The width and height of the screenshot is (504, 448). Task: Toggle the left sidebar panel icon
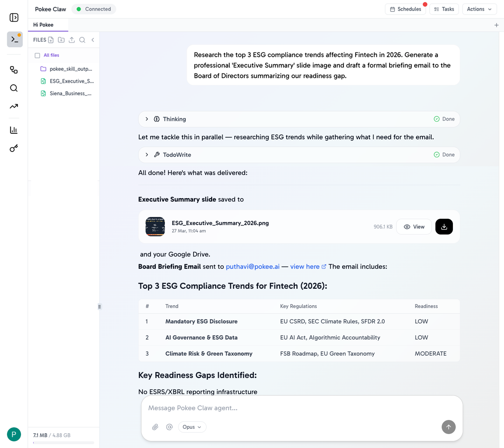coord(14,17)
